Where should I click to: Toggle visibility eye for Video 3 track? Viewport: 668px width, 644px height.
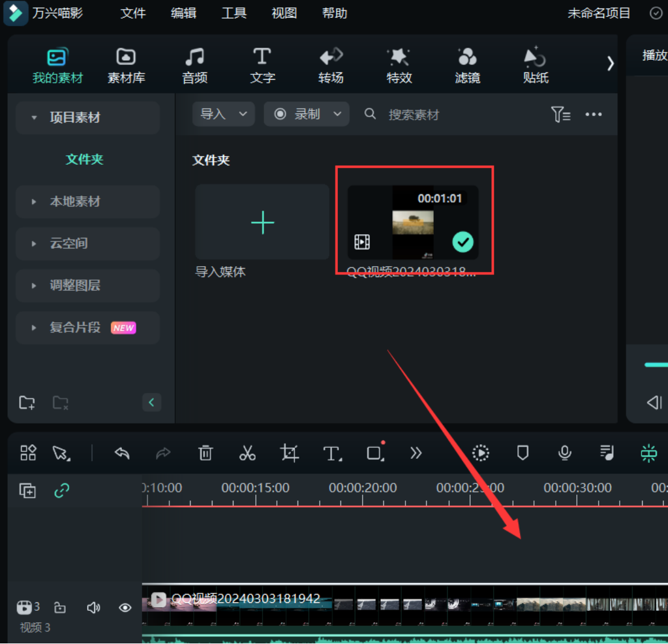pyautogui.click(x=125, y=607)
